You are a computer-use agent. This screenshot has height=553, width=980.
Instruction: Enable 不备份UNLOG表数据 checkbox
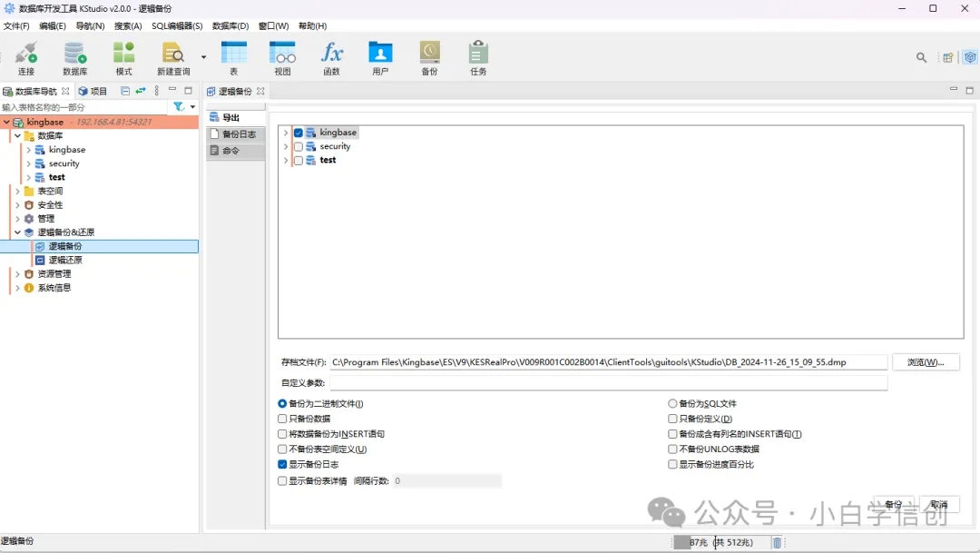[x=672, y=449]
